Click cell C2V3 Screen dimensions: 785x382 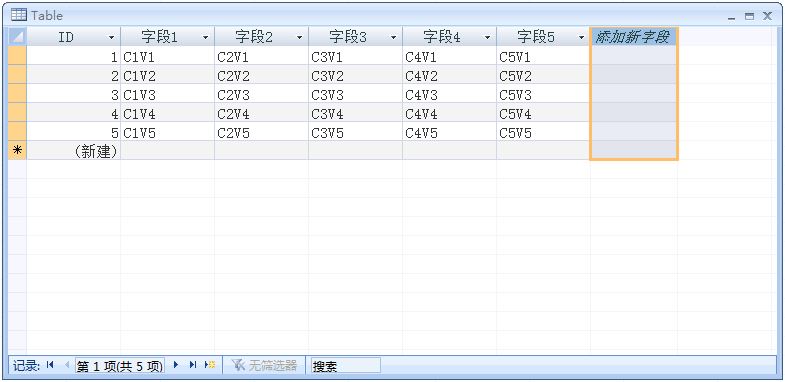pos(262,94)
